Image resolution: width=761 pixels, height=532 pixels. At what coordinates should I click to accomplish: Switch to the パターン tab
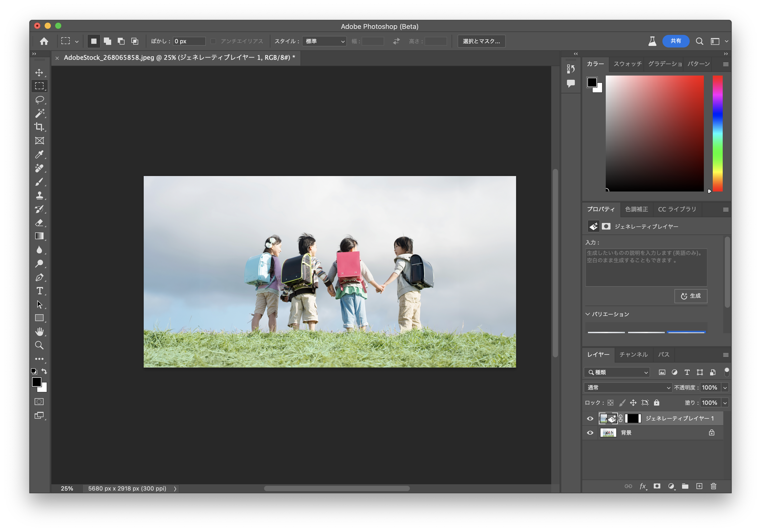coord(699,64)
